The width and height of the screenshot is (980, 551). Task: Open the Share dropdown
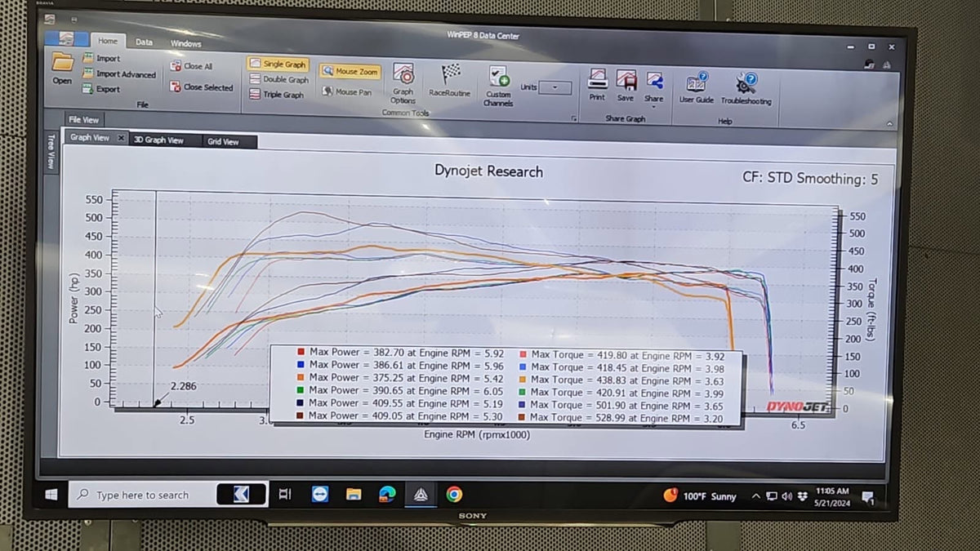click(654, 87)
